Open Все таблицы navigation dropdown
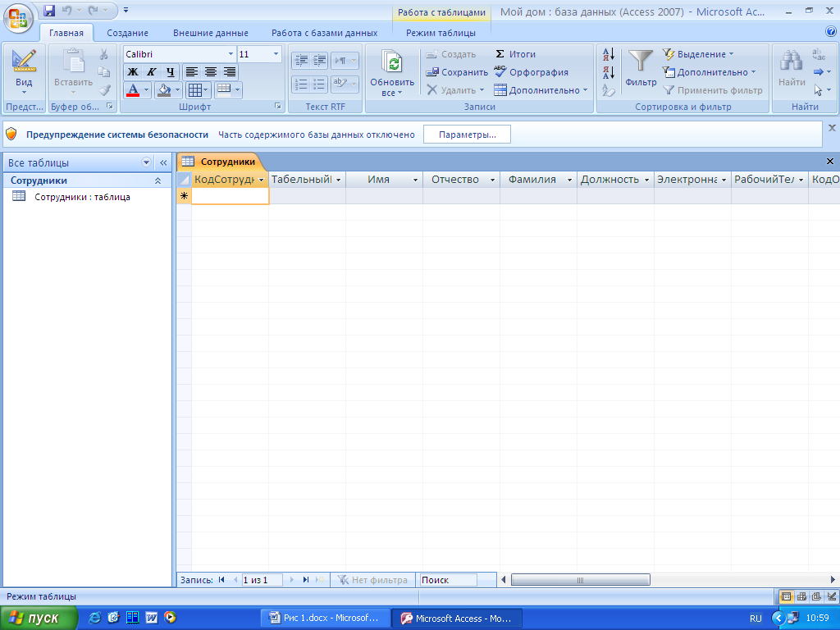This screenshot has height=630, width=840. 146,162
